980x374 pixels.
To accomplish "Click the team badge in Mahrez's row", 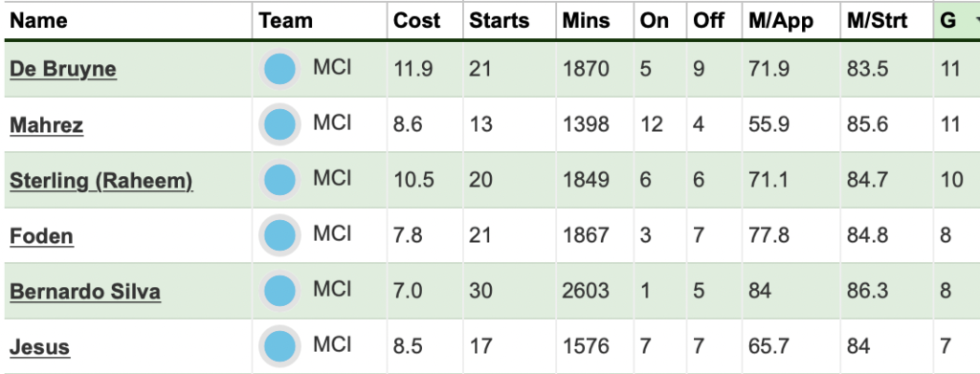I will [280, 124].
